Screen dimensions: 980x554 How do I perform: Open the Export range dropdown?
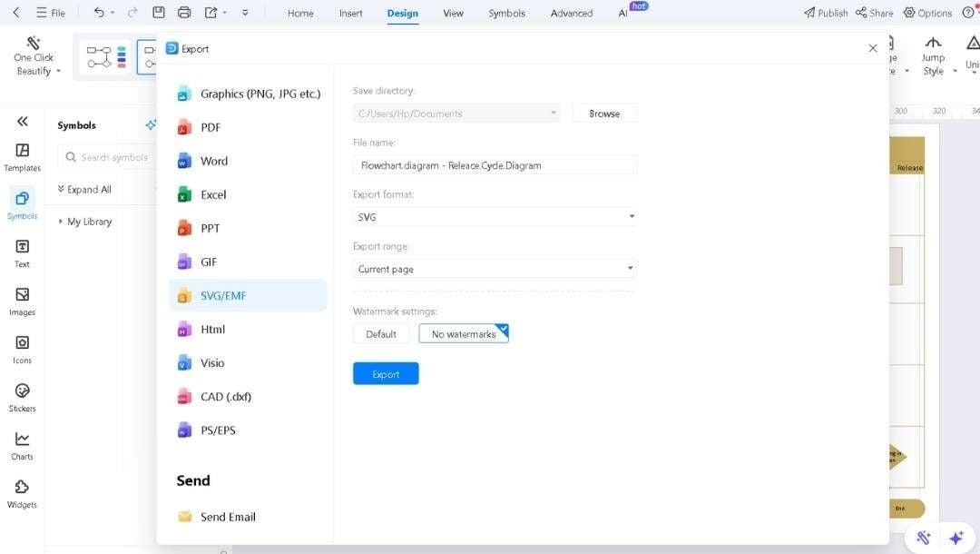point(494,269)
